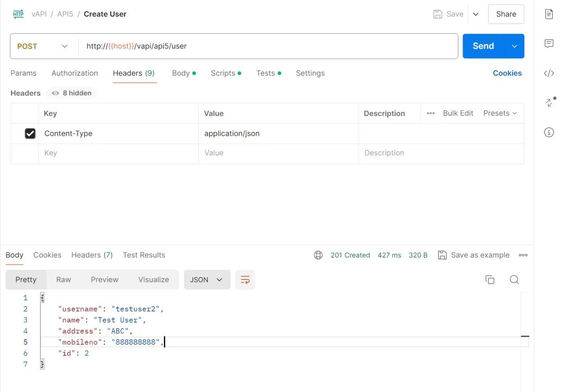This screenshot has width=562, height=392.
Task: Select the Headers (9) request tab
Action: 134,73
